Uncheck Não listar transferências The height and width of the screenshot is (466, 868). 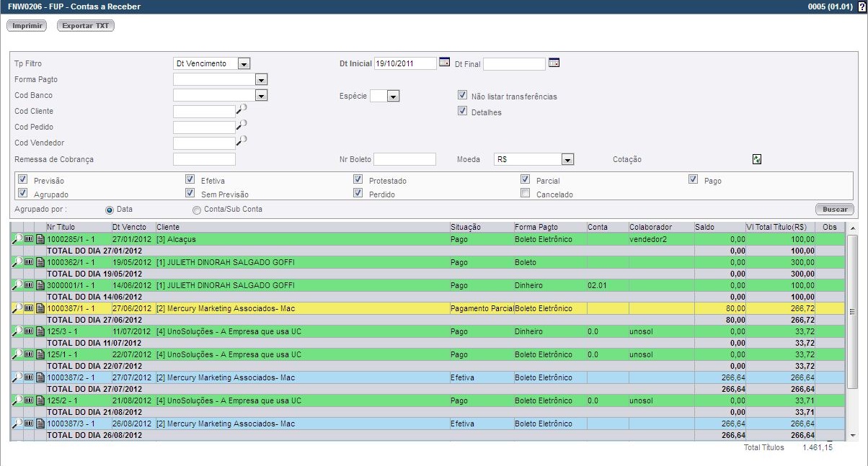463,95
